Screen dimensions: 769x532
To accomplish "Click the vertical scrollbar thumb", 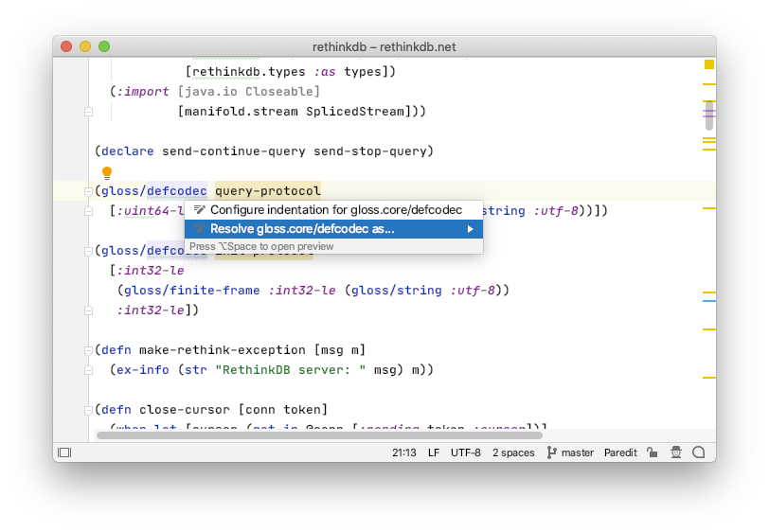I will [709, 115].
